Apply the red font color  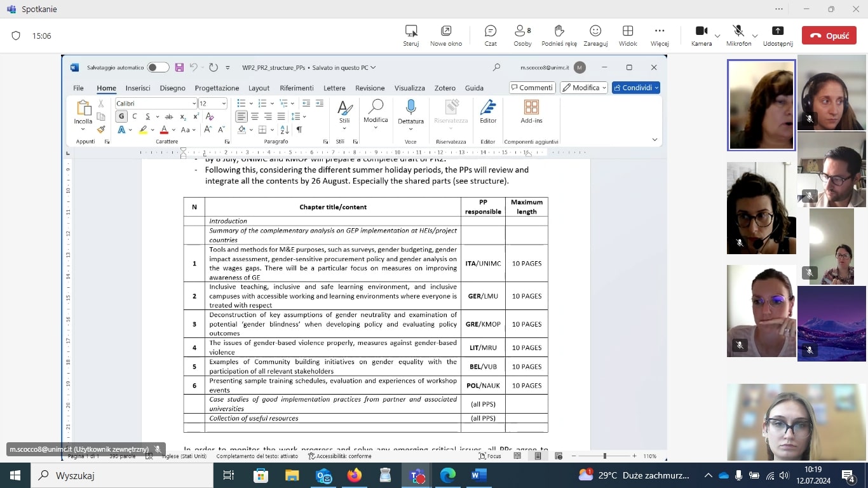[x=164, y=130]
